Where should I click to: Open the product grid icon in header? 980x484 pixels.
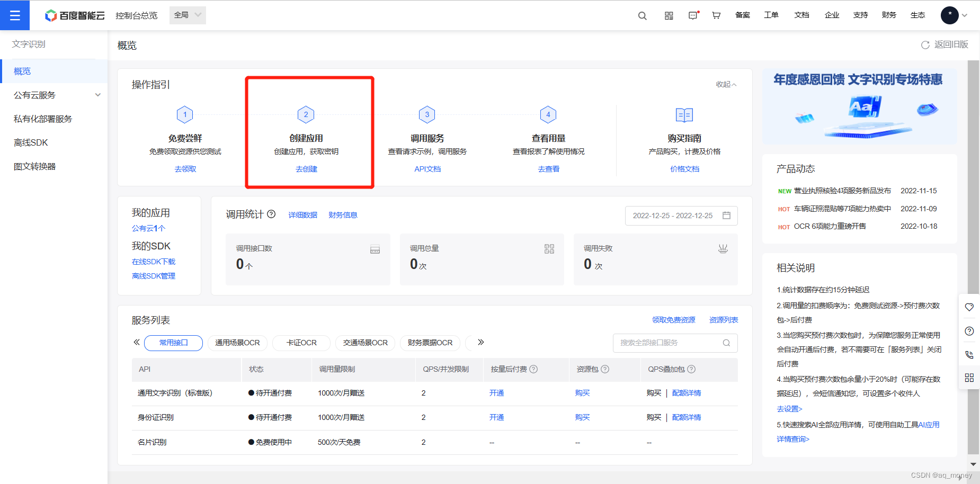pyautogui.click(x=669, y=15)
